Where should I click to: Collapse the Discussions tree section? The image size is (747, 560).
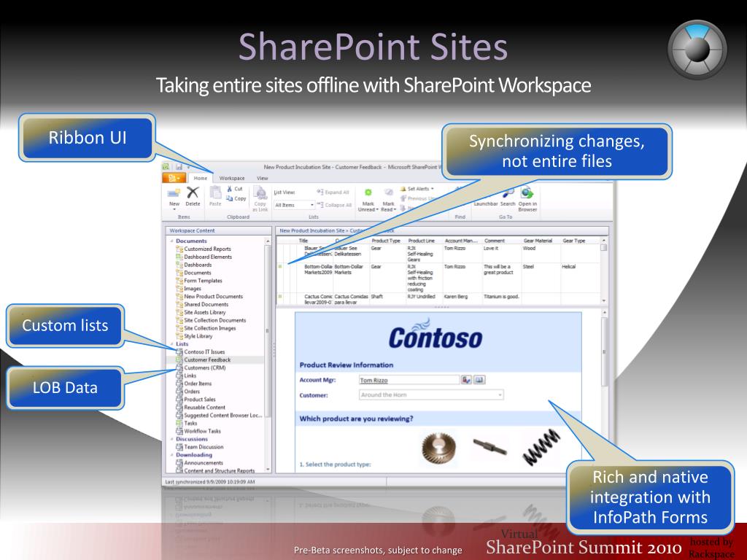[x=172, y=439]
